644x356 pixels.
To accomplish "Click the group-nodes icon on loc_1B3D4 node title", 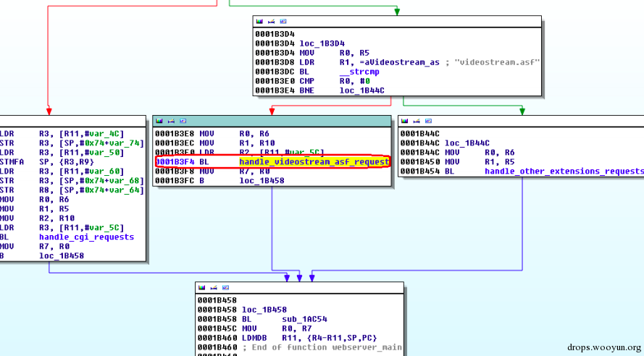I will pos(283,21).
